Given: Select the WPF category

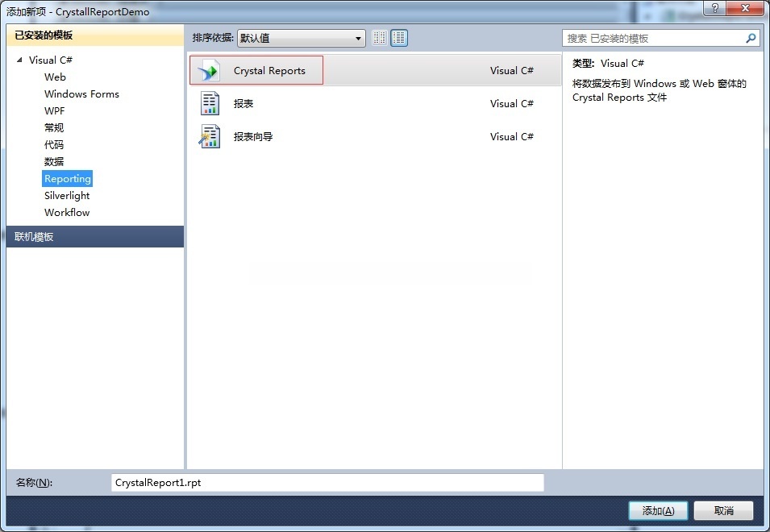Looking at the screenshot, I should (55, 111).
